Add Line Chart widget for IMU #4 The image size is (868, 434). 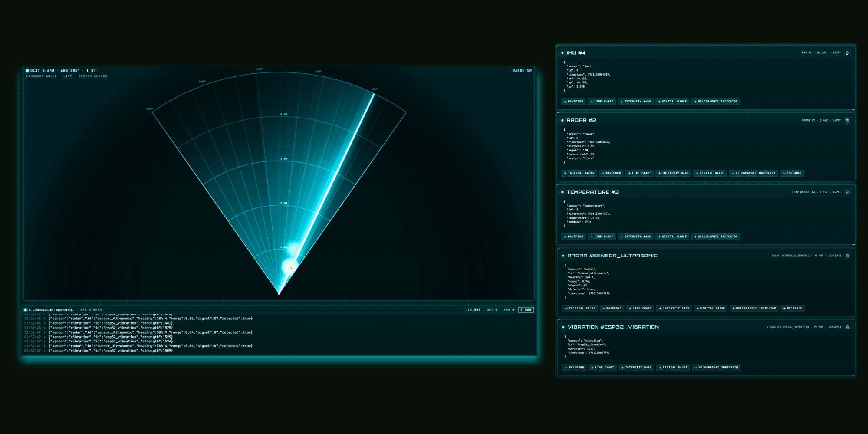click(602, 102)
